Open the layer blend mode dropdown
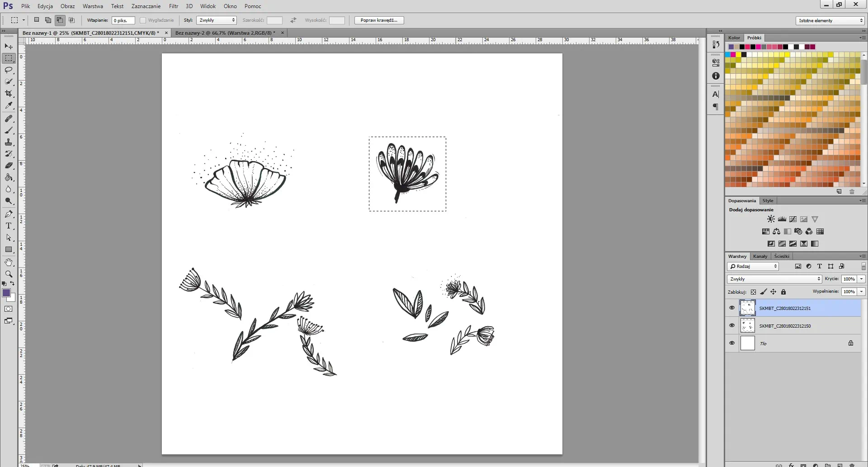Image resolution: width=868 pixels, height=467 pixels. coord(774,279)
